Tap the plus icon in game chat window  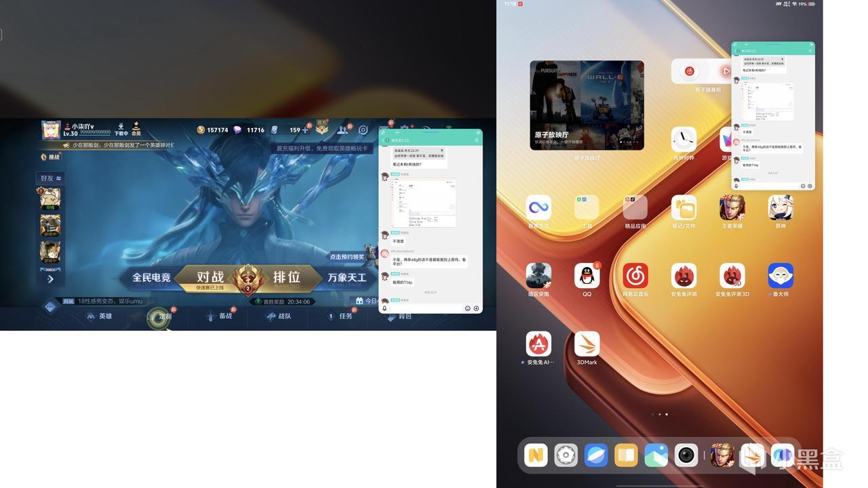point(476,308)
